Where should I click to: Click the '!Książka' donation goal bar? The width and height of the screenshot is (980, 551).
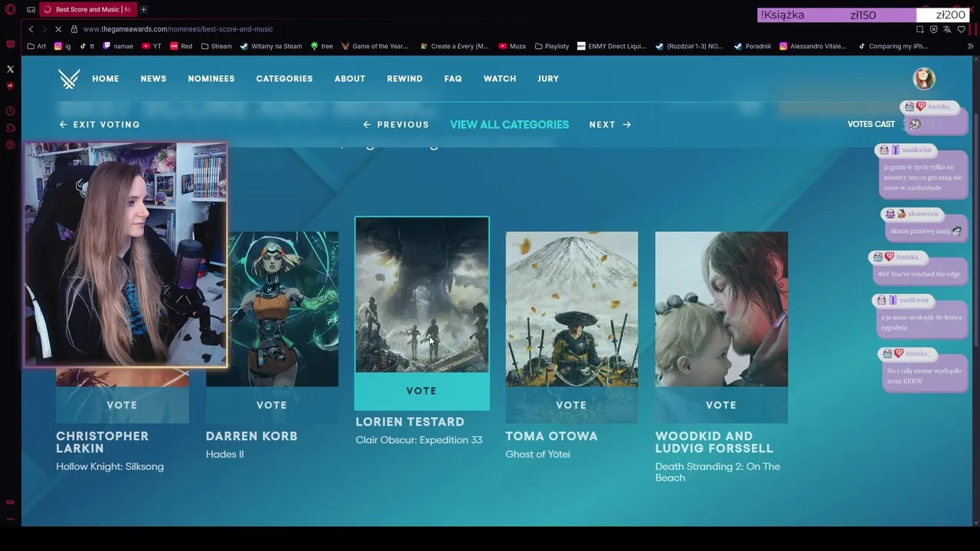click(863, 15)
